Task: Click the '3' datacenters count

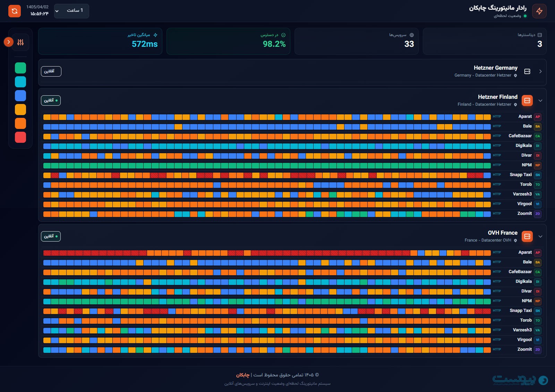Action: point(540,44)
